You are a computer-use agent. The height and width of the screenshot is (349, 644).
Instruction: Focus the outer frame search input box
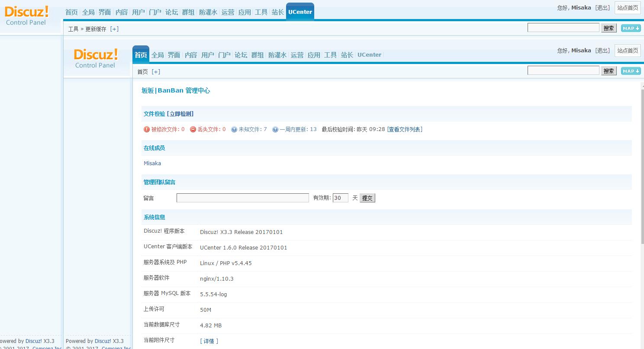pyautogui.click(x=563, y=28)
